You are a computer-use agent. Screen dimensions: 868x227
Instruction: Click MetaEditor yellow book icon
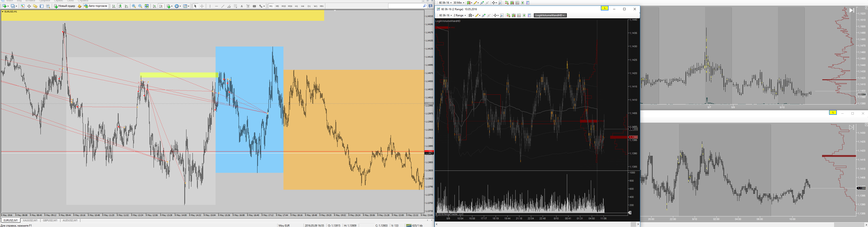(x=80, y=6)
